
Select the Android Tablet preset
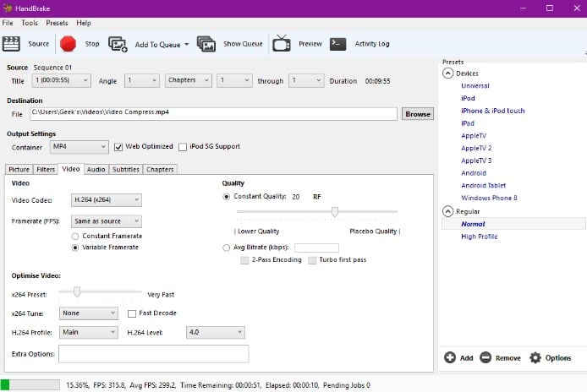coord(483,186)
